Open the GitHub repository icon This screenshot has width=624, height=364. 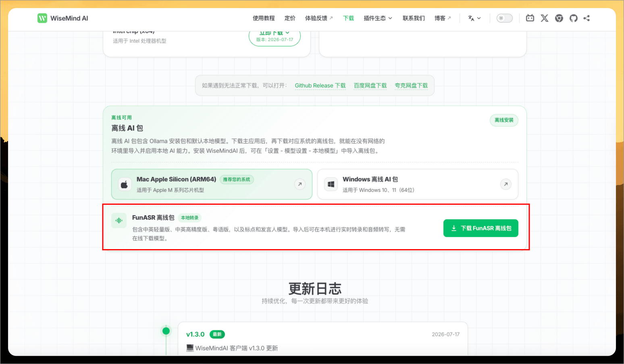click(x=574, y=18)
